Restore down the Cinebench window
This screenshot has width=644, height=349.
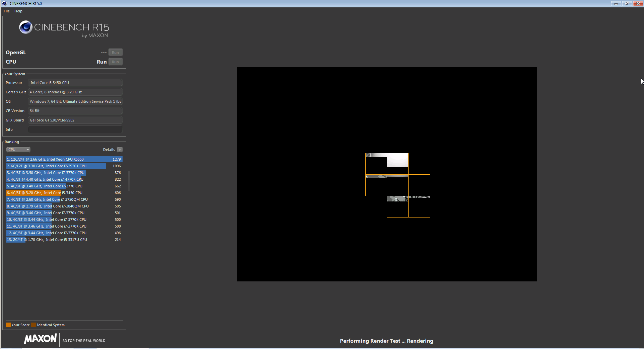[627, 4]
